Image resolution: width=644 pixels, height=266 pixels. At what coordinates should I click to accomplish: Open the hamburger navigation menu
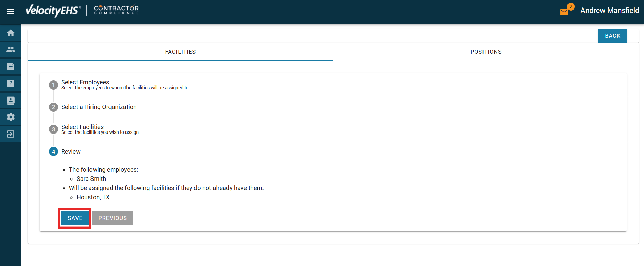click(x=11, y=12)
